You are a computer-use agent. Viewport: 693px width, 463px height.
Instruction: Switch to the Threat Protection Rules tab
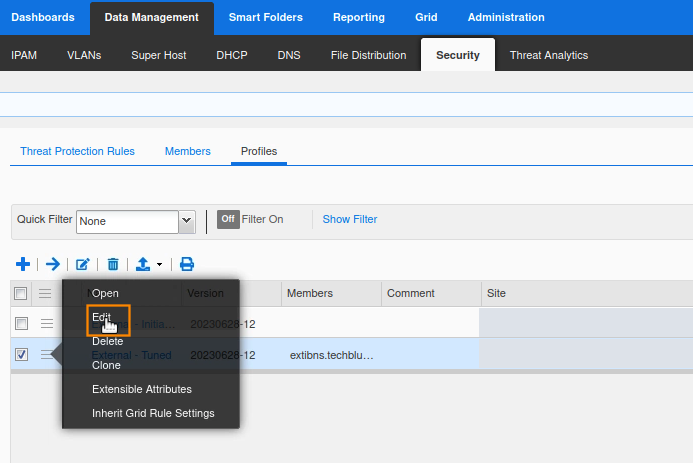point(77,151)
